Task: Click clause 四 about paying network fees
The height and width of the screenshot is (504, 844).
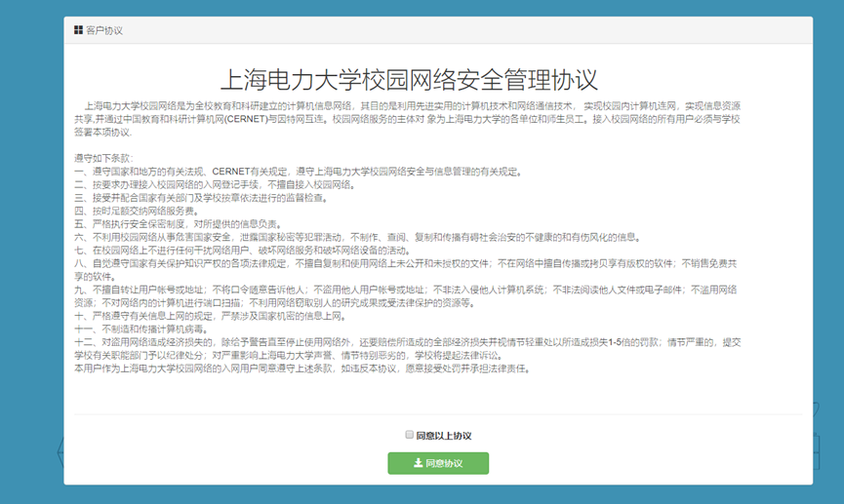Action: coord(135,210)
